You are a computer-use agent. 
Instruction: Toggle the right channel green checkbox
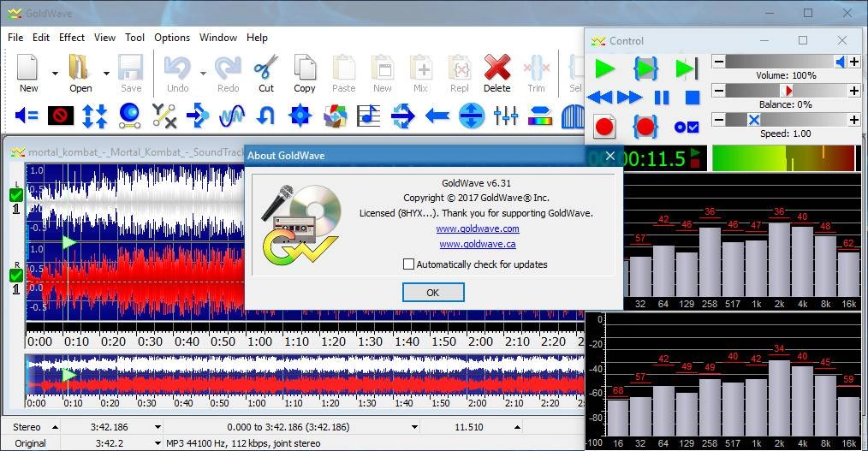point(16,275)
